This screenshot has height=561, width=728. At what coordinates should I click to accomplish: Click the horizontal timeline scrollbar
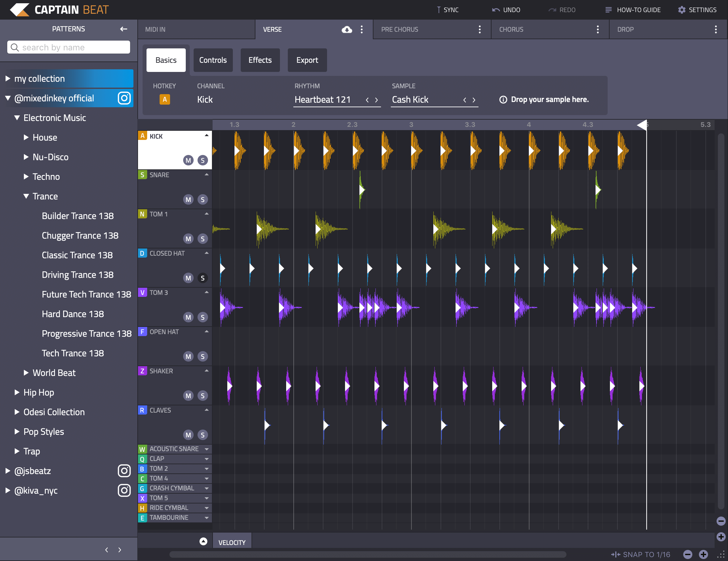point(368,554)
